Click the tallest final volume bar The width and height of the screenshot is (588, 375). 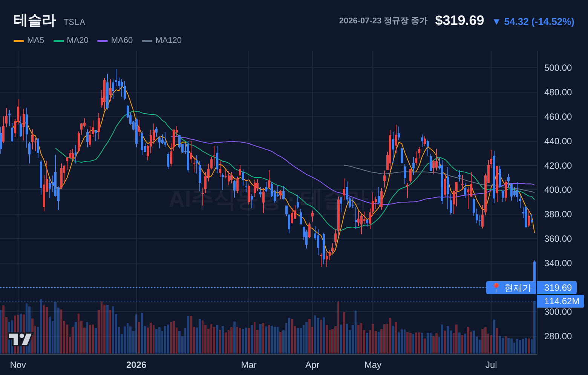[534, 328]
